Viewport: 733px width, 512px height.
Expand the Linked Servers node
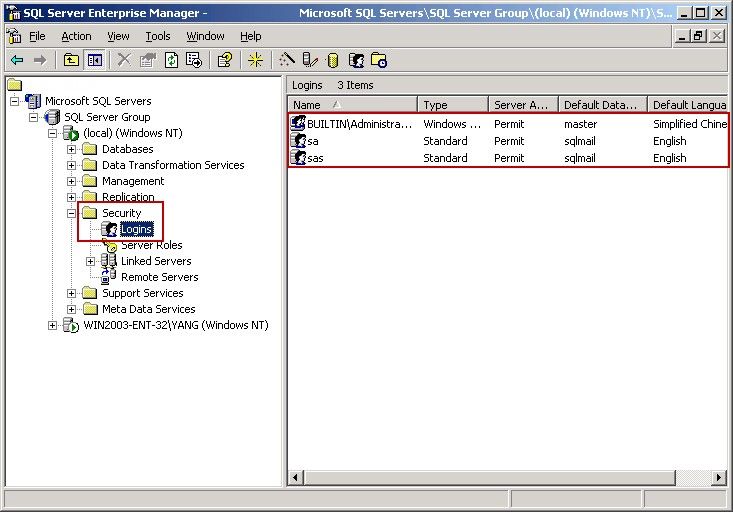[90, 261]
